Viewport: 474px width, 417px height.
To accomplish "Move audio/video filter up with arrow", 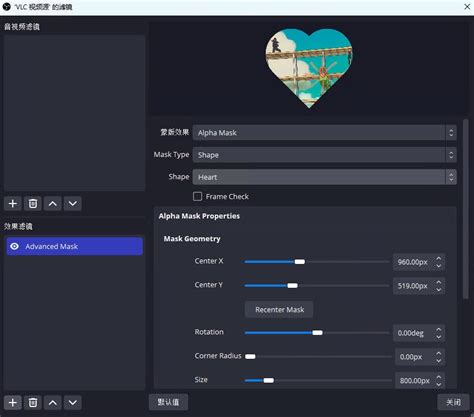I will (53, 203).
